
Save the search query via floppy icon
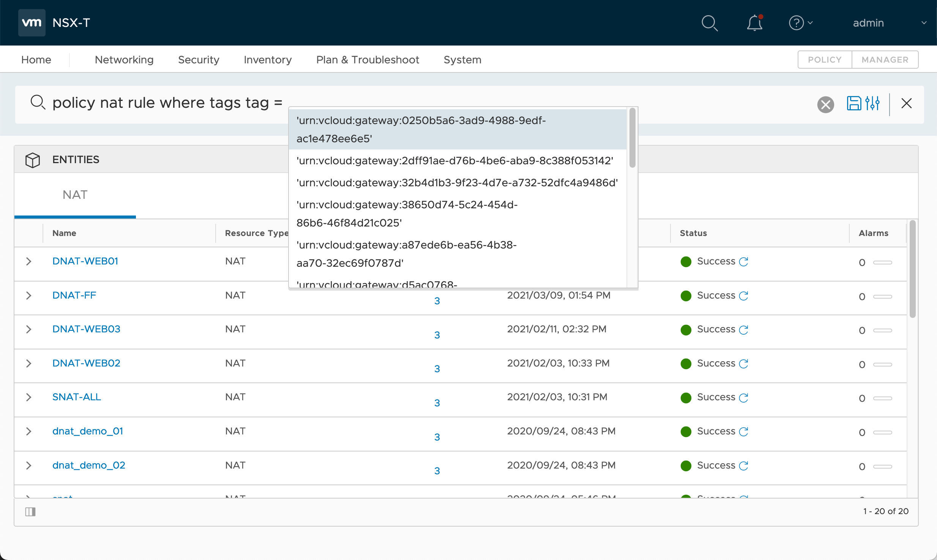854,103
